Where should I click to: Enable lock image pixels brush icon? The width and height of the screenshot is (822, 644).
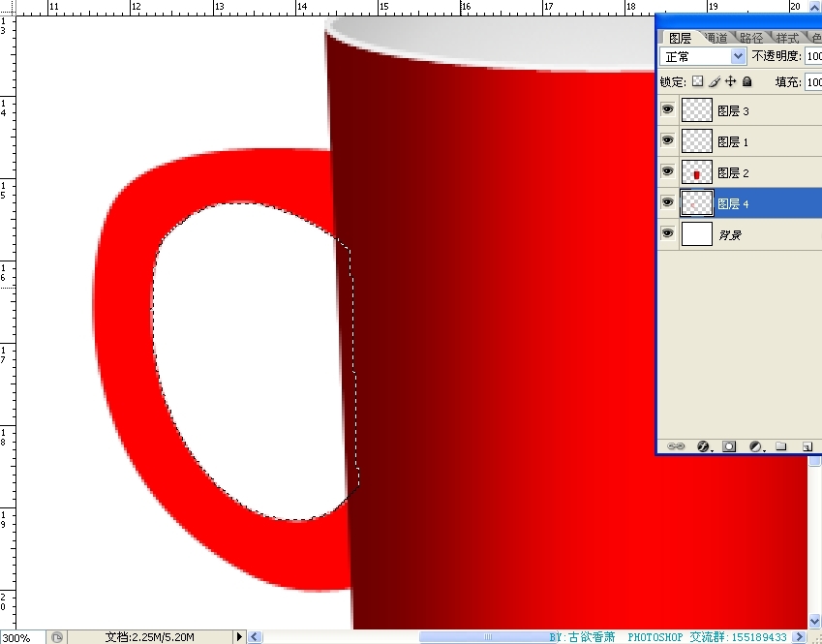pos(715,82)
